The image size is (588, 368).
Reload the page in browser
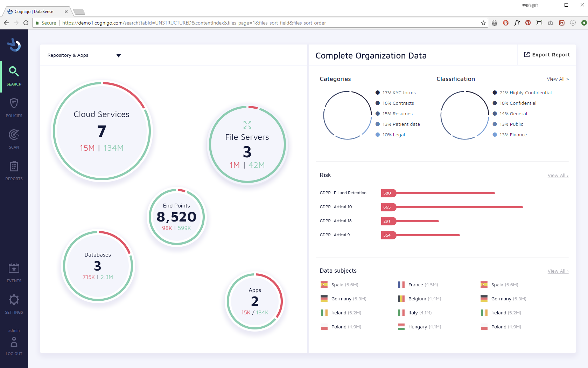26,23
